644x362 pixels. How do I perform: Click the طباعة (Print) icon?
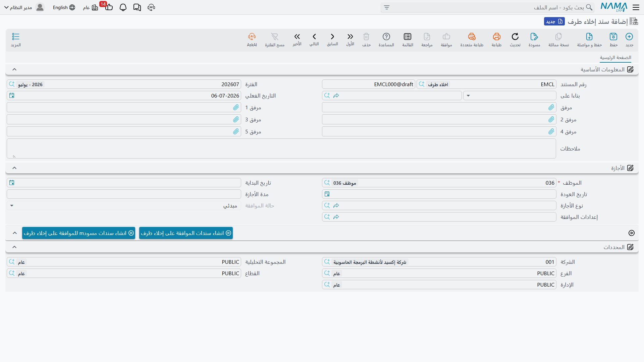(496, 40)
